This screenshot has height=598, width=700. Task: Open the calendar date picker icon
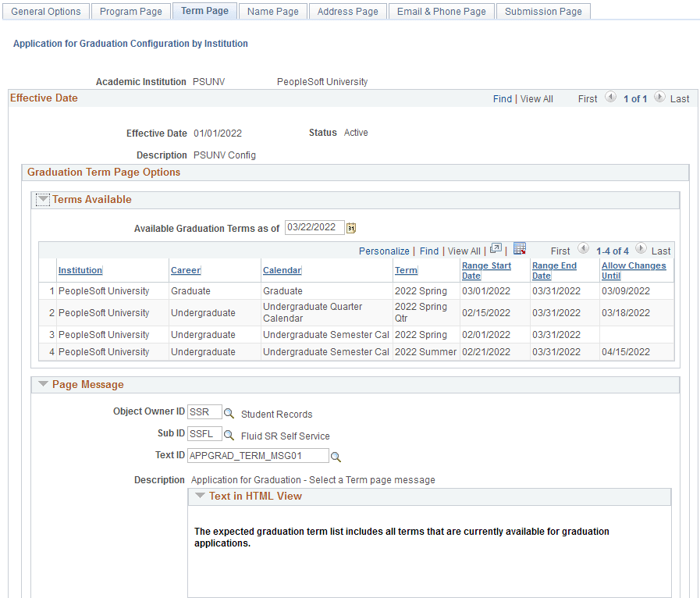click(351, 228)
